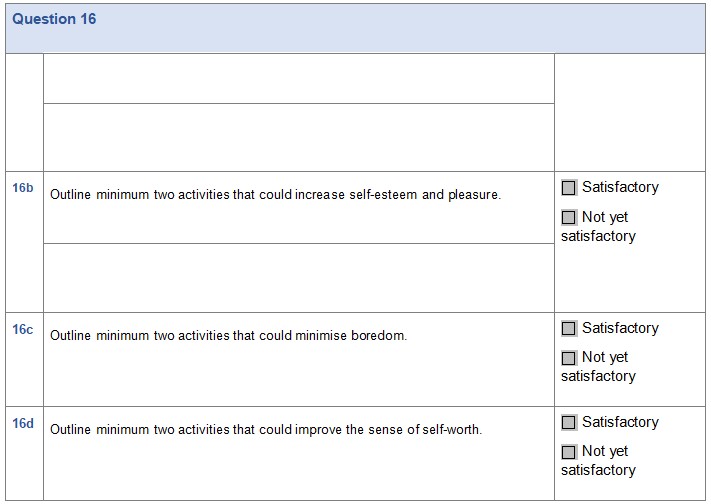
Task: Click the minimise boredom question text
Action: pos(229,336)
